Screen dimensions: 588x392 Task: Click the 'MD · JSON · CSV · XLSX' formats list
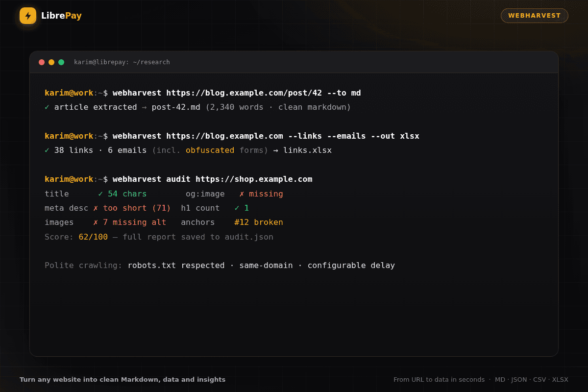click(x=532, y=380)
